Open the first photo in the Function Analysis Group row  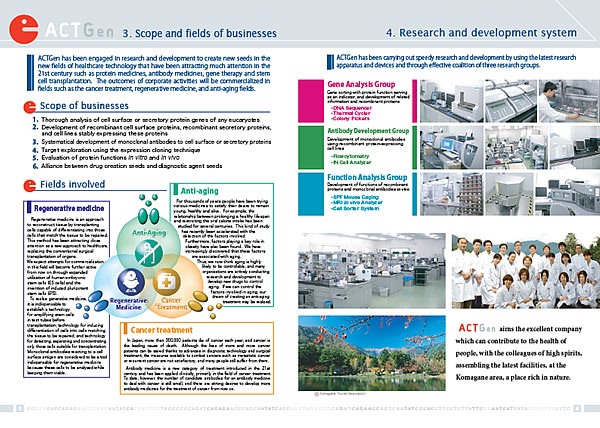[x=452, y=194]
